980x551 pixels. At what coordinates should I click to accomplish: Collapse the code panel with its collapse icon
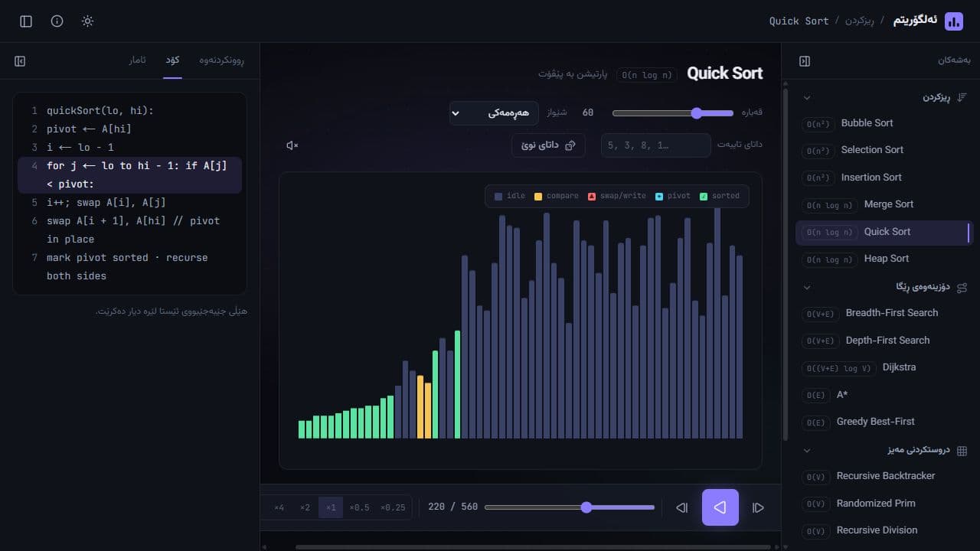click(x=20, y=60)
